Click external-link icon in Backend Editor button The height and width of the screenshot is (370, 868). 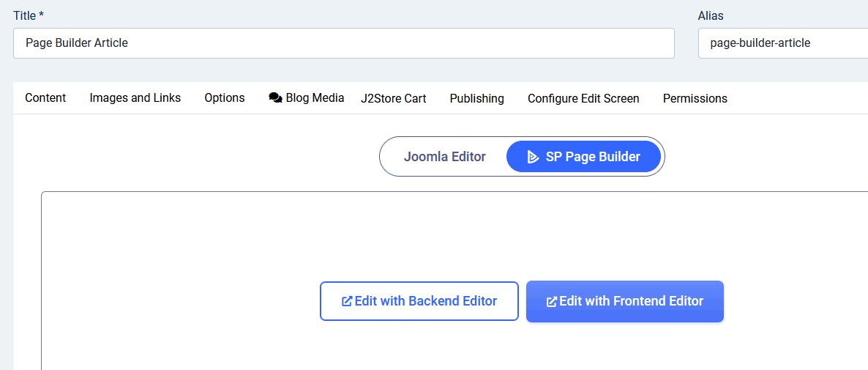pyautogui.click(x=347, y=301)
